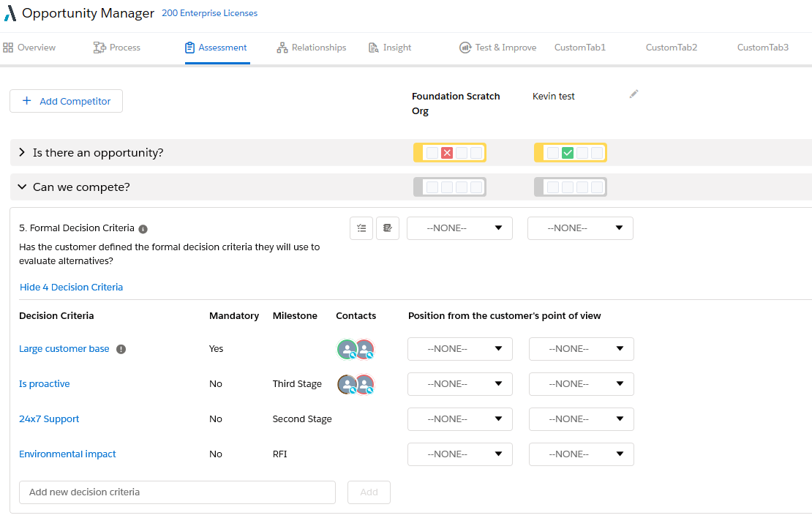Open the Is proactive criterion
The image size is (812, 518).
[x=45, y=384]
